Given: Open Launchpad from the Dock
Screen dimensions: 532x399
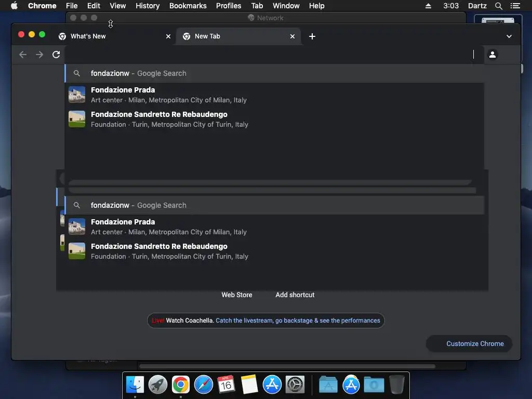Looking at the screenshot, I should (x=158, y=385).
